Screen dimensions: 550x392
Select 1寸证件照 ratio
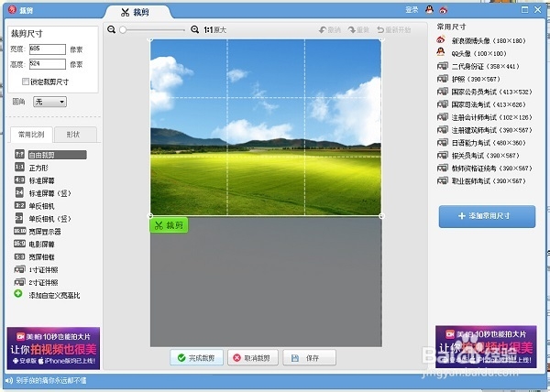pyautogui.click(x=36, y=270)
